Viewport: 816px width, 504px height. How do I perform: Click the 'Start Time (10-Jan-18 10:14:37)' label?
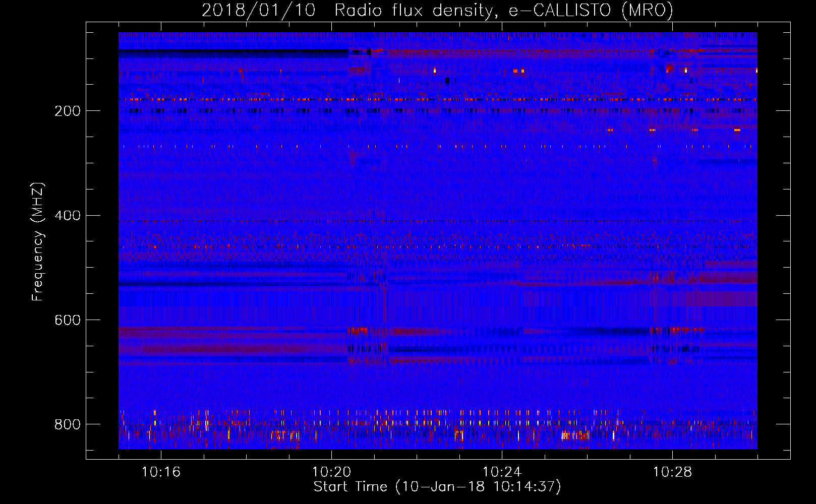437,487
